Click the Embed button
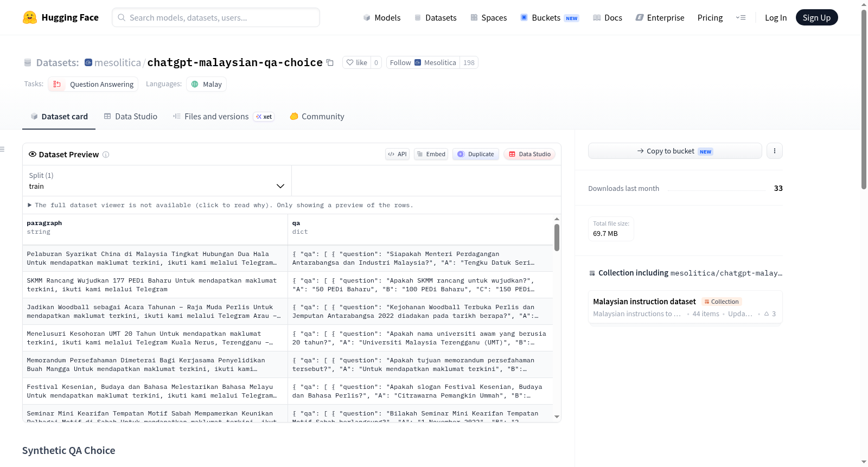Viewport: 868px width, 467px height. [x=431, y=154]
